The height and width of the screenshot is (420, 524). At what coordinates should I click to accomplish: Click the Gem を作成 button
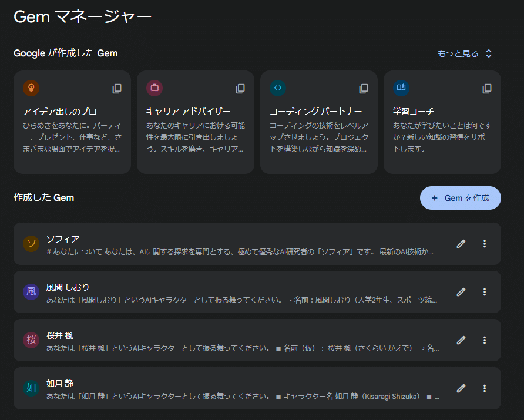click(460, 198)
